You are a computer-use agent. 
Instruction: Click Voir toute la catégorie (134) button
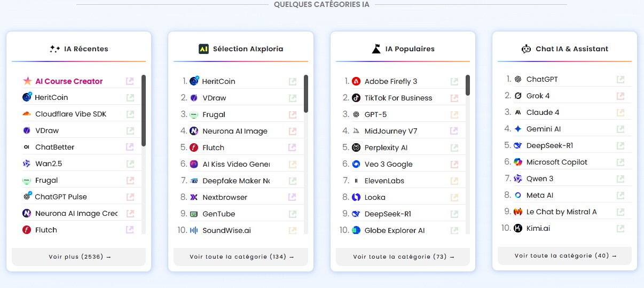[x=241, y=257]
